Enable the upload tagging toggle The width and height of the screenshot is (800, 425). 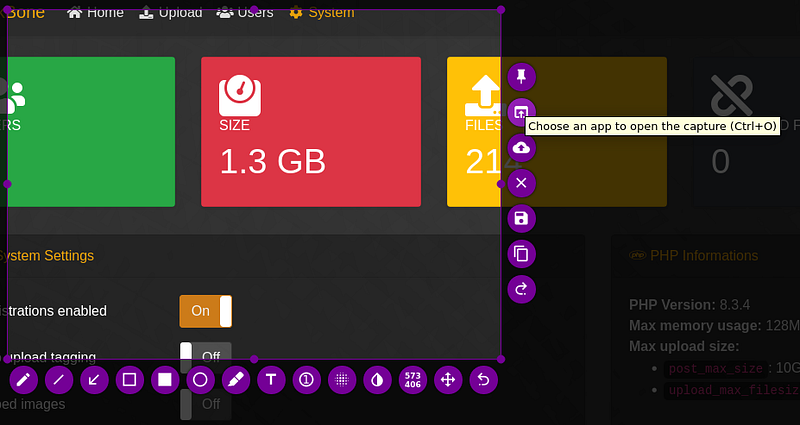205,356
